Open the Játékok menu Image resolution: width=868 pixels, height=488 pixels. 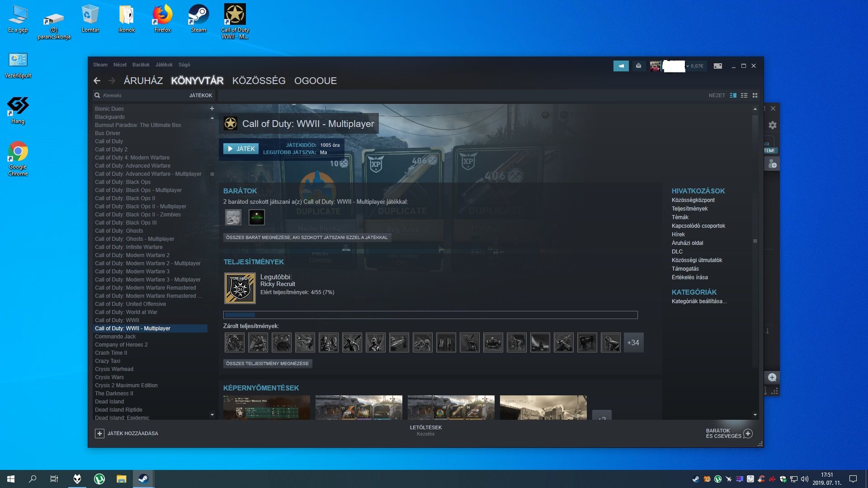click(164, 65)
